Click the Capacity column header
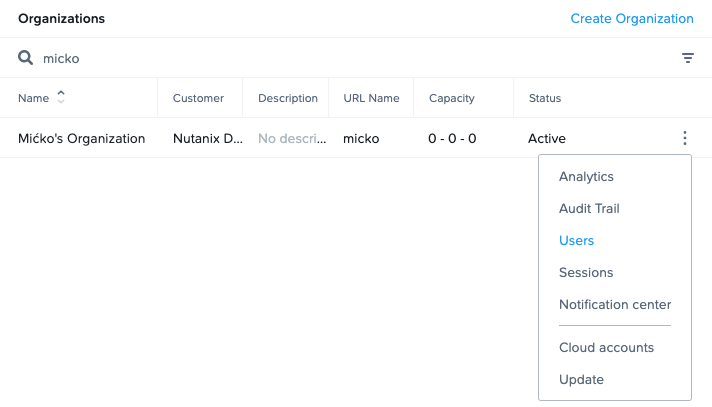Viewport: 712px width, 407px height. 451,98
